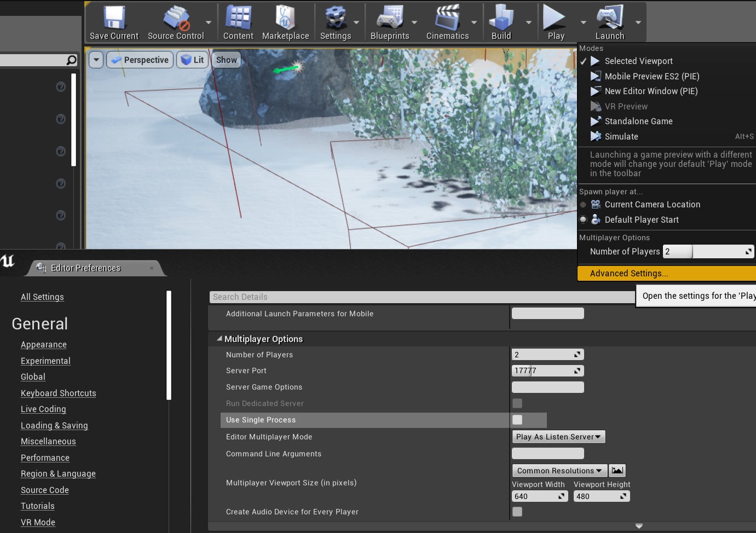756x533 pixels.
Task: Click the Save Current toolbar icon
Action: (x=114, y=17)
